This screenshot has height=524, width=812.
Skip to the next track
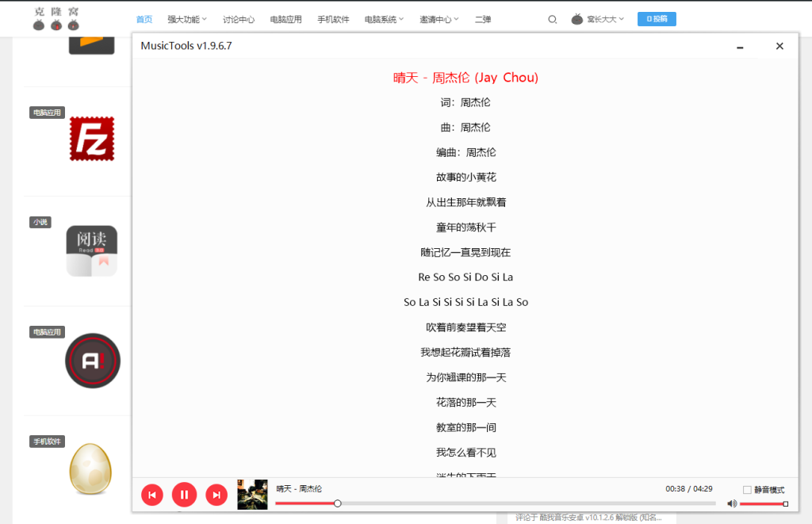[x=216, y=495]
